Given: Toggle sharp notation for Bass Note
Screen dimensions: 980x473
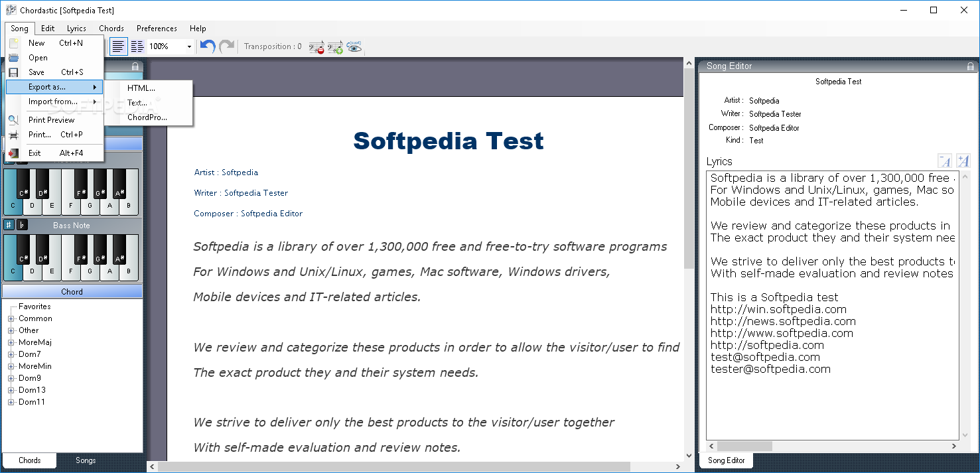Looking at the screenshot, I should 9,225.
